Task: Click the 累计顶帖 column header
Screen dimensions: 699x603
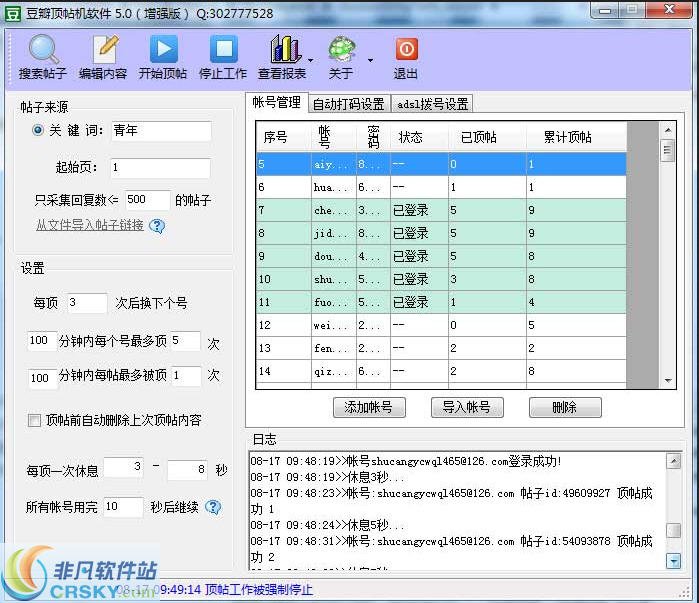Action: (577, 137)
